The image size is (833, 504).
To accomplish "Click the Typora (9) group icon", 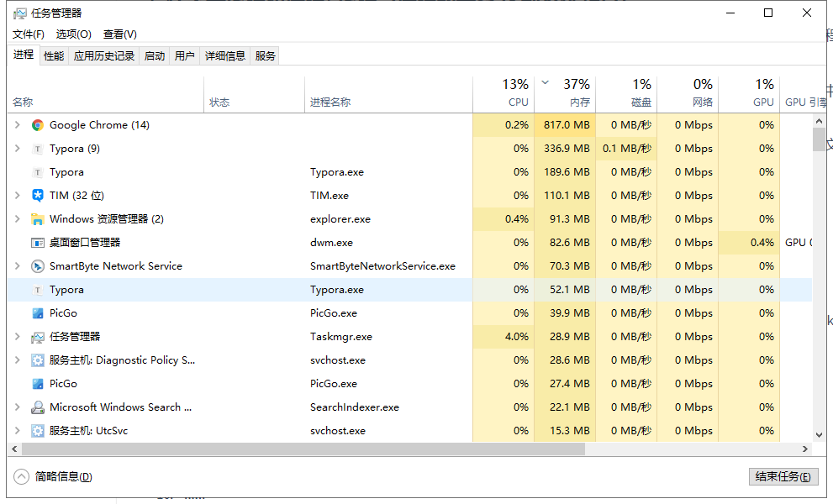I will [37, 149].
